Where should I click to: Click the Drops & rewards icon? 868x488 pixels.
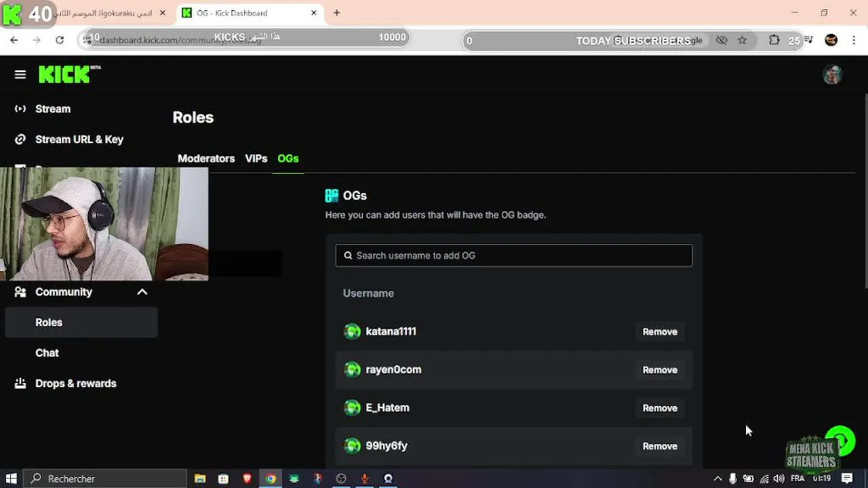(20, 383)
